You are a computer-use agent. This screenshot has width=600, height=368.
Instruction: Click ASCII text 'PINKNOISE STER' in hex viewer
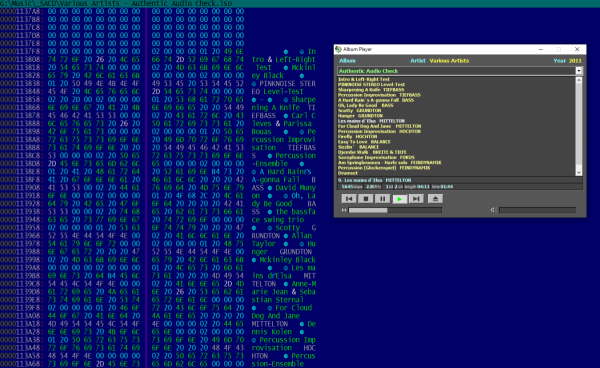[x=287, y=83]
